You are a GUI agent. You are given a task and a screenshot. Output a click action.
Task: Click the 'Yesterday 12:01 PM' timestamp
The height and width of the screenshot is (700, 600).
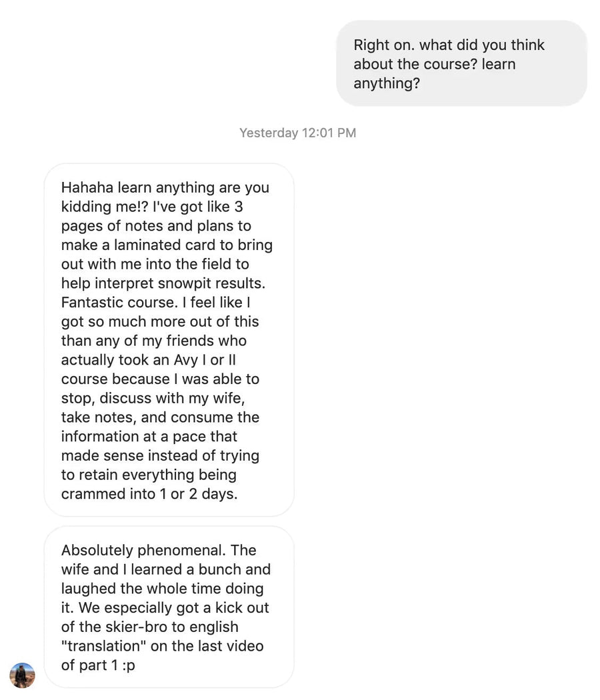pyautogui.click(x=298, y=133)
